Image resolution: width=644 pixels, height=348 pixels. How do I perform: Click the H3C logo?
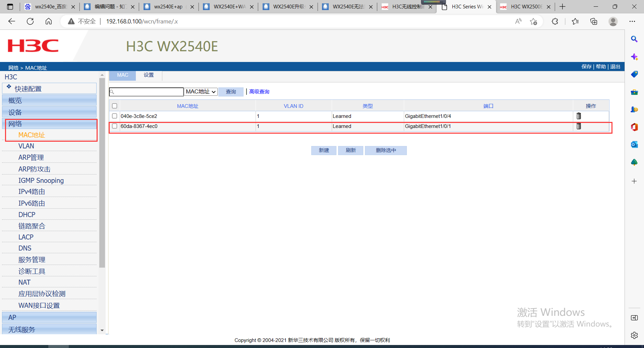[x=33, y=46]
